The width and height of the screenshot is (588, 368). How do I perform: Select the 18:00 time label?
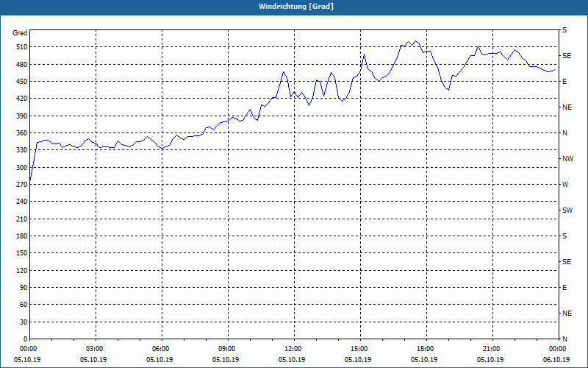pyautogui.click(x=425, y=349)
